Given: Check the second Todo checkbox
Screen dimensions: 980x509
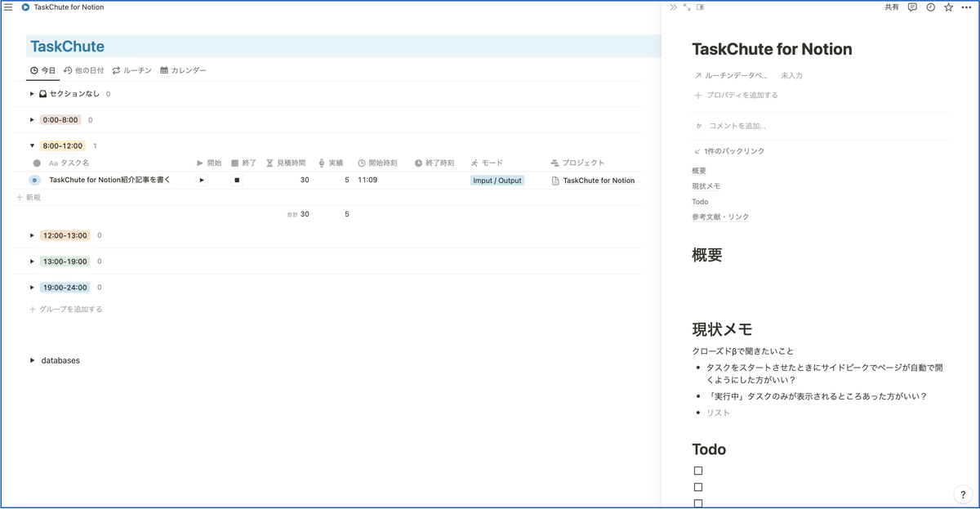Looking at the screenshot, I should tap(698, 486).
